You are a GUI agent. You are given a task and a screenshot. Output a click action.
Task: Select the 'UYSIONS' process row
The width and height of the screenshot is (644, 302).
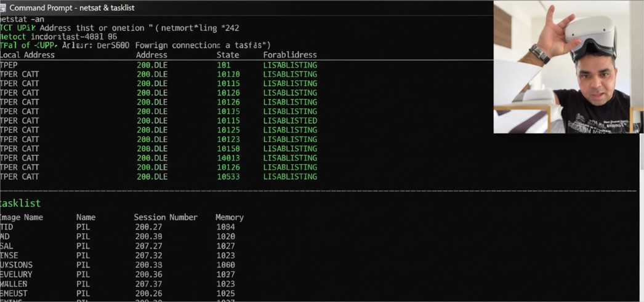17,265
